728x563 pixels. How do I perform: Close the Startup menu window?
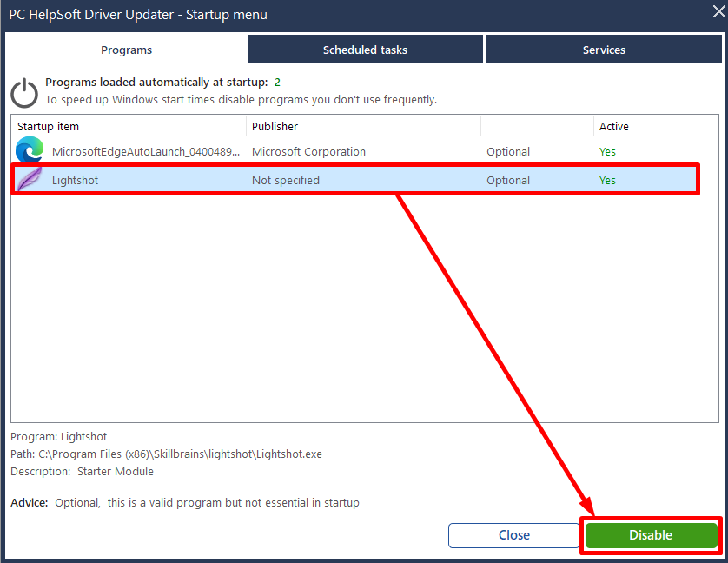tap(718, 11)
